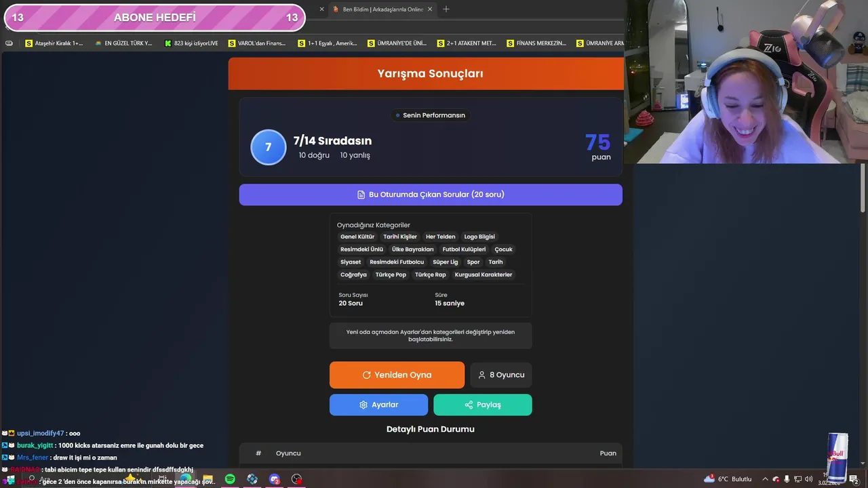Click the 7/14 Sıradasın ranking text
This screenshot has width=868, height=488.
(332, 141)
